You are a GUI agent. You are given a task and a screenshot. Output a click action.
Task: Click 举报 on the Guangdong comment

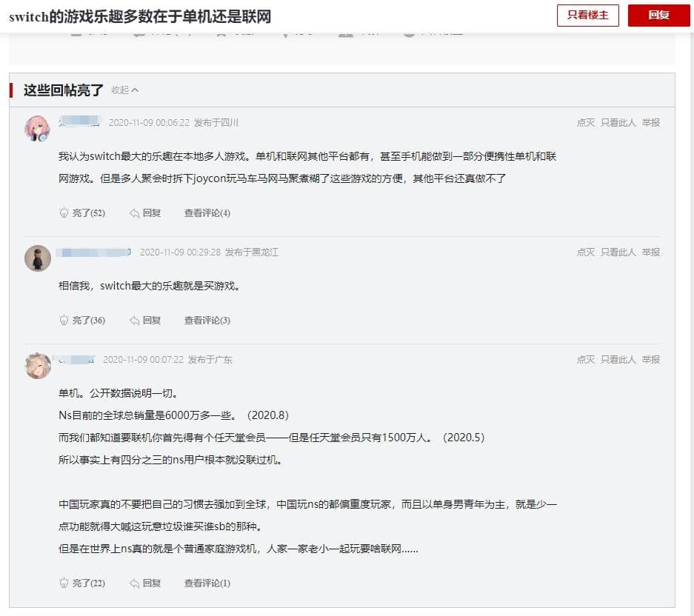click(651, 360)
